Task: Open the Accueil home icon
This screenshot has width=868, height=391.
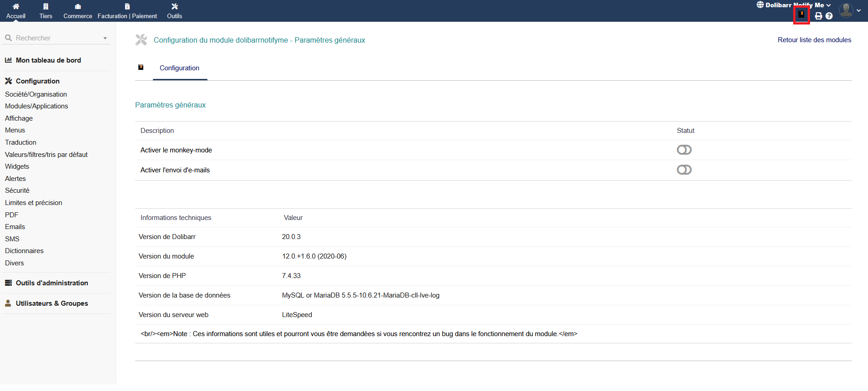Action: pyautogui.click(x=16, y=6)
